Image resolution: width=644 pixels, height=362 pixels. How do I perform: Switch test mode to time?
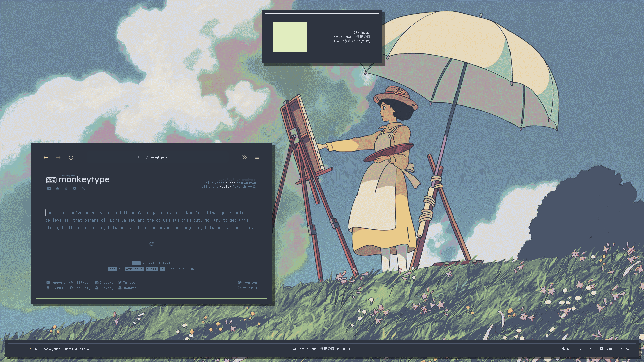pyautogui.click(x=209, y=183)
